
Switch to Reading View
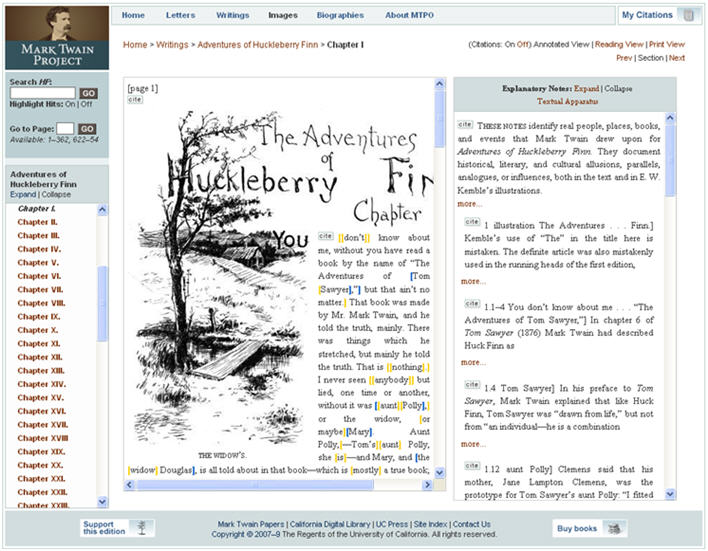(619, 44)
